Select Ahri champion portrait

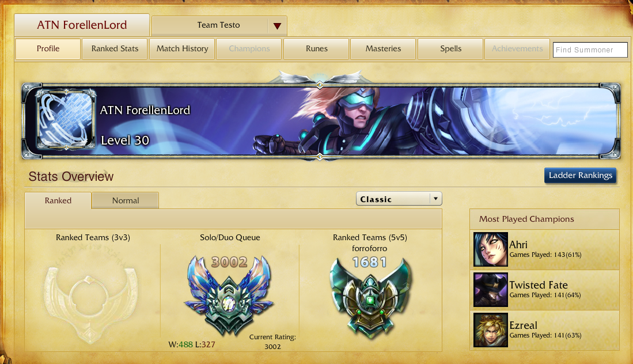tap(491, 249)
